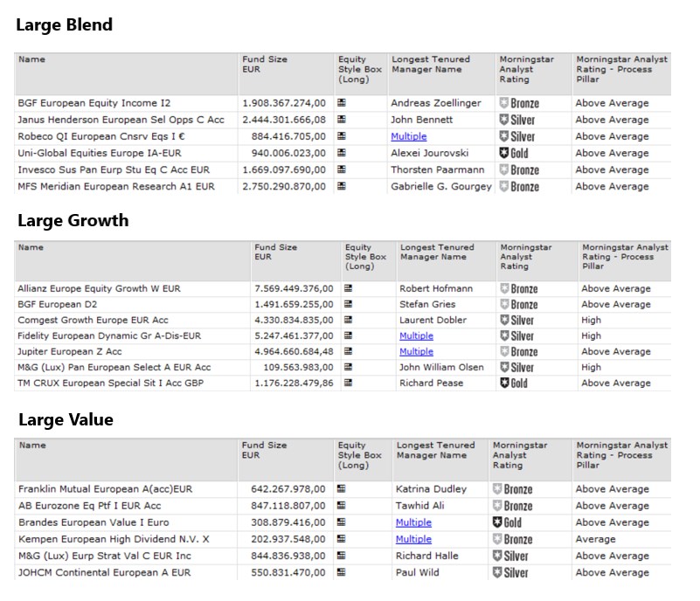
Task: Open Multiple managers link for Fidelity European Dynamic
Action: tap(416, 336)
